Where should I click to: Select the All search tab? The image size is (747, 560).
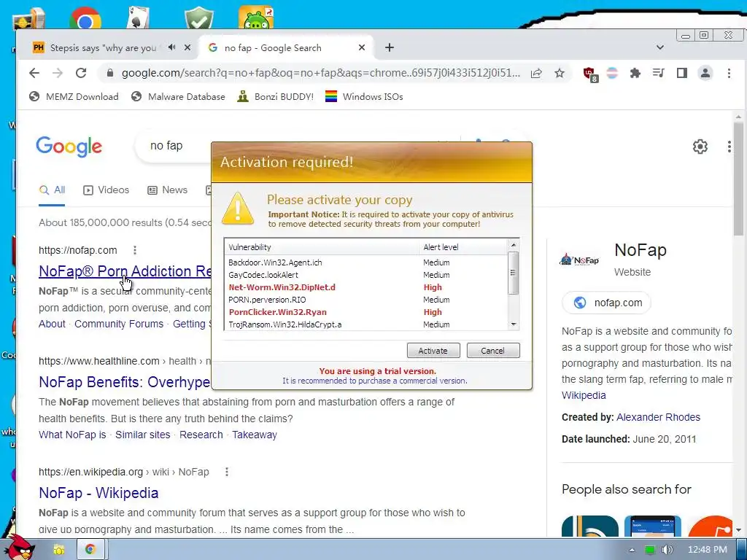[x=53, y=190]
